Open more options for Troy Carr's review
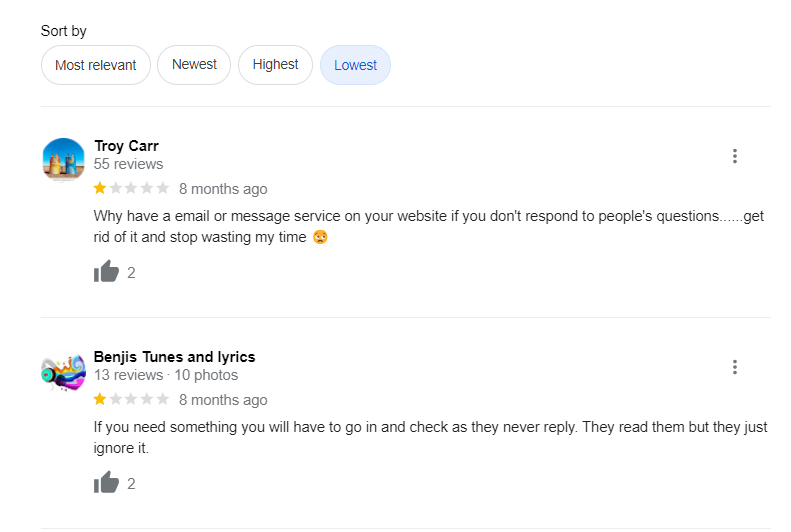This screenshot has height=532, width=791. point(735,156)
